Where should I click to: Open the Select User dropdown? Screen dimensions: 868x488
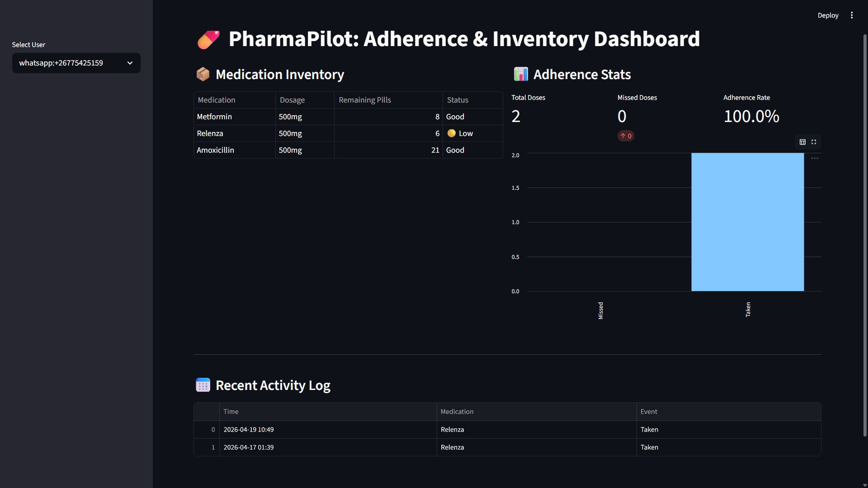coord(76,63)
